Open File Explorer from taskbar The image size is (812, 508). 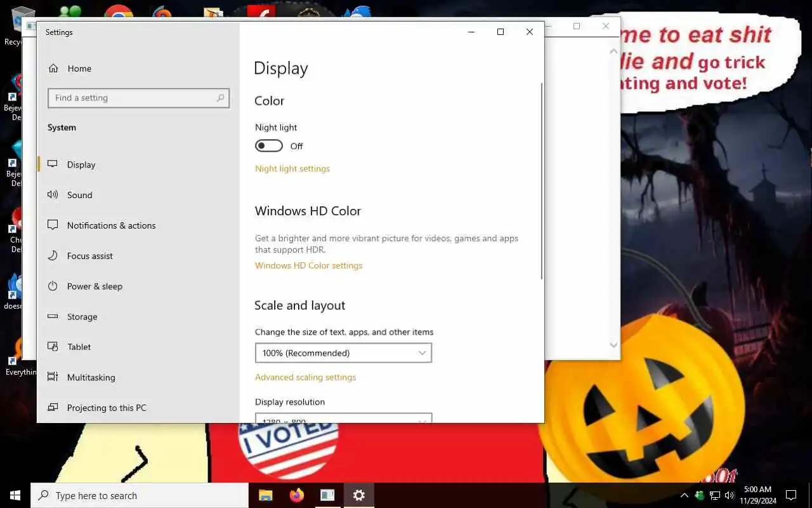265,495
